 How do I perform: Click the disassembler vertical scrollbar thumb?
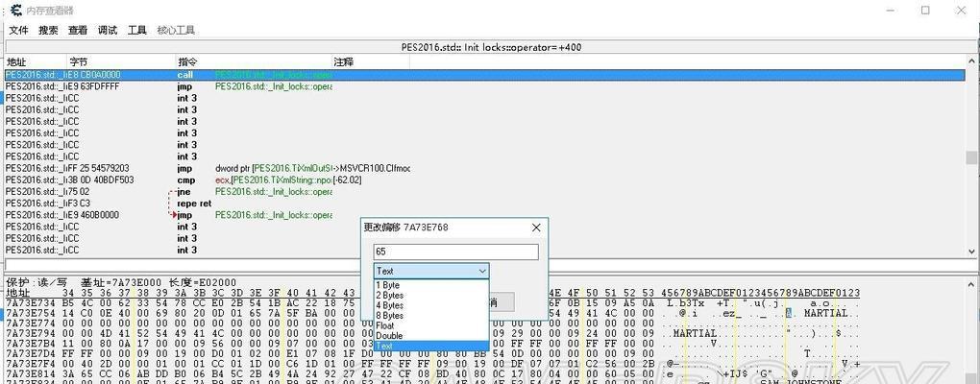[970, 156]
